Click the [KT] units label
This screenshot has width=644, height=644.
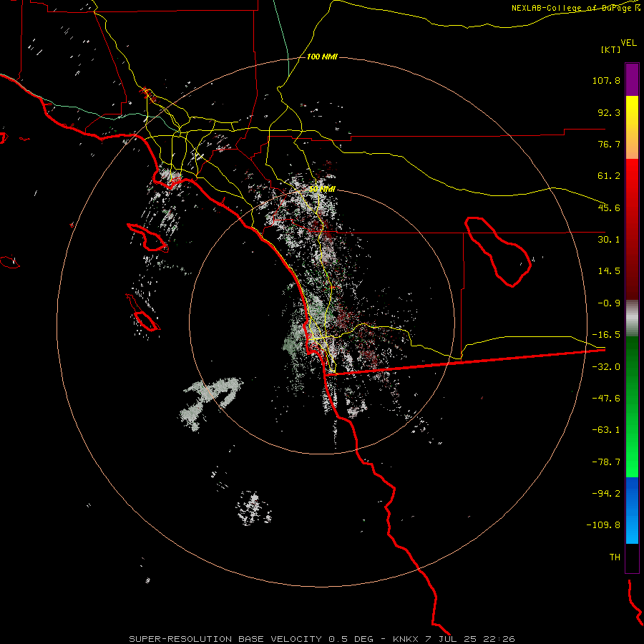pos(610,49)
